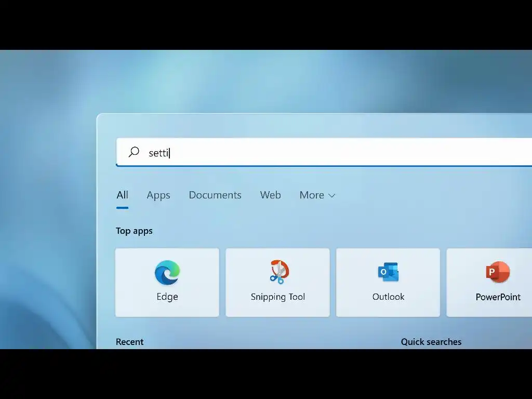This screenshot has width=532, height=399.
Task: Switch to the Documents tab
Action: 215,195
